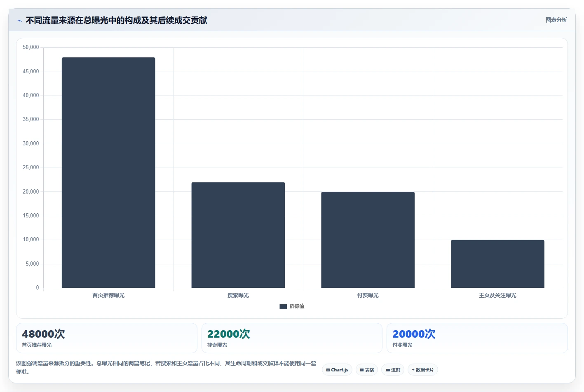Click 付费曝光 caption under 20000次
584x392 pixels.
[402, 345]
